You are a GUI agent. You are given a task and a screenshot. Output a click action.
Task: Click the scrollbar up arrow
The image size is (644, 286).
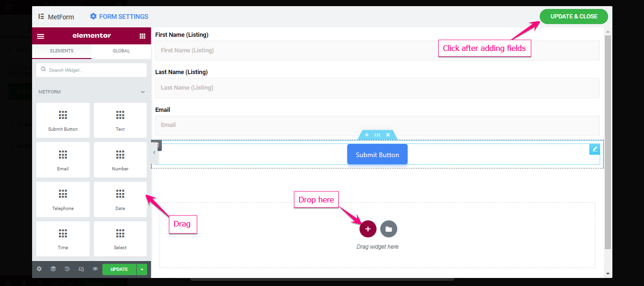[608, 32]
